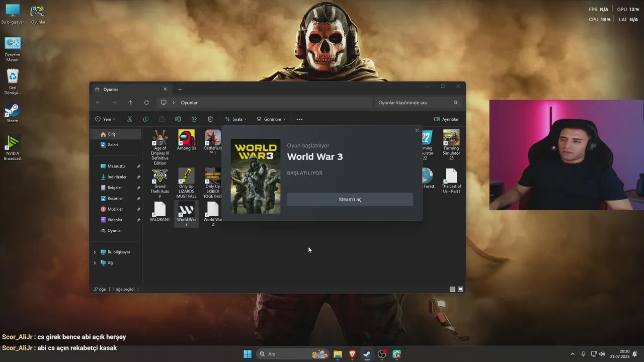Open Videolar in the sidebar
This screenshot has width=644, height=362.
[116, 220]
